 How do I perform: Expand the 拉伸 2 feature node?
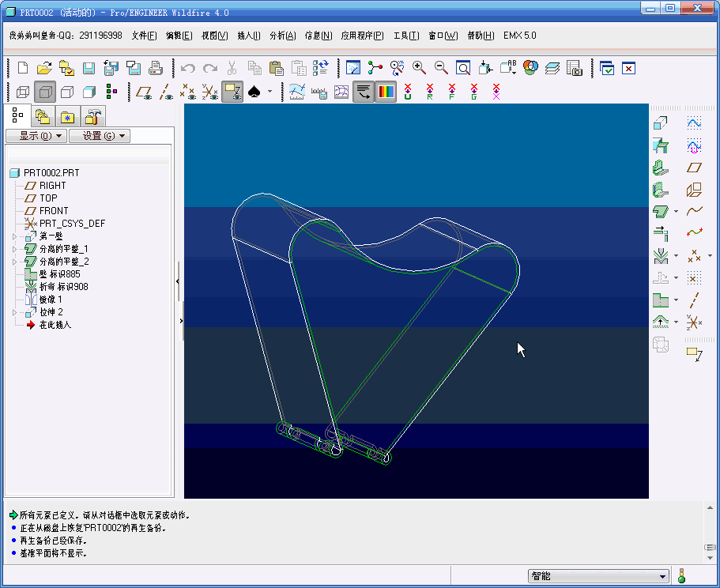[13, 312]
